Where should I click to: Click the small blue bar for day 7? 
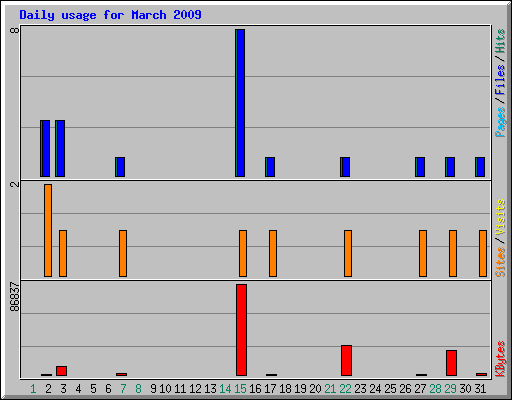tap(120, 167)
